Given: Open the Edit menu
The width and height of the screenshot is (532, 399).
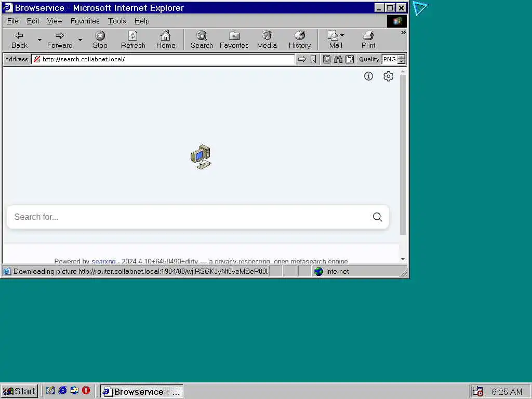Looking at the screenshot, I should pyautogui.click(x=33, y=21).
